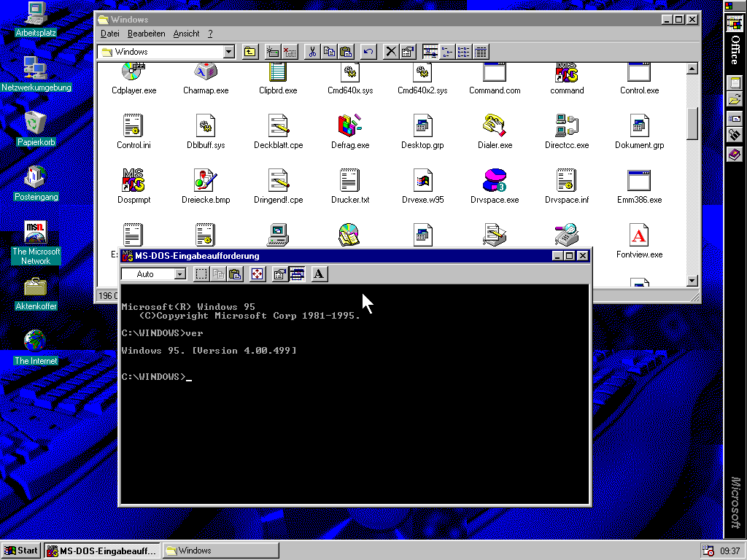Click the Undo arrow toolbar icon
The image size is (747, 560).
pos(368,52)
